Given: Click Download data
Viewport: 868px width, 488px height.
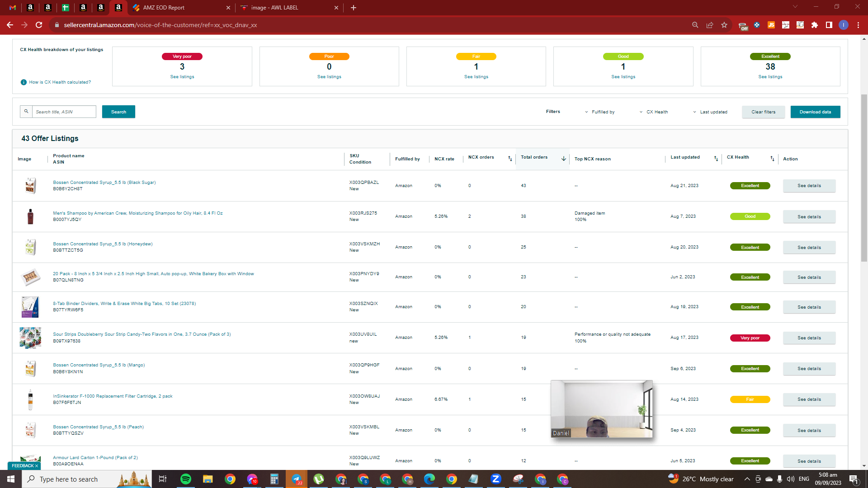Looking at the screenshot, I should click(815, 112).
